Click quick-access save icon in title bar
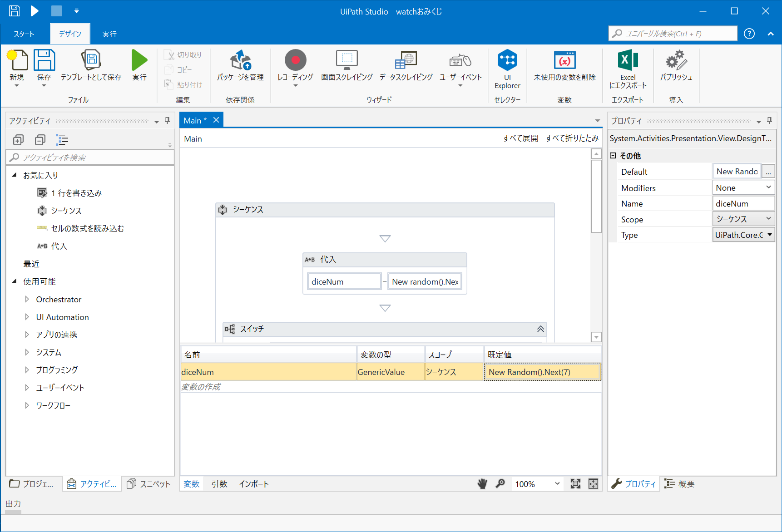 coord(15,11)
